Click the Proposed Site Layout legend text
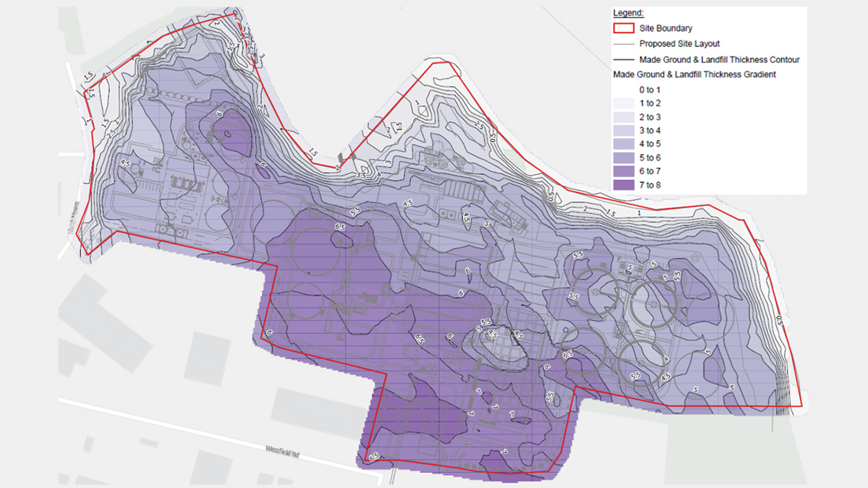Image resolution: width=868 pixels, height=488 pixels. [x=679, y=44]
